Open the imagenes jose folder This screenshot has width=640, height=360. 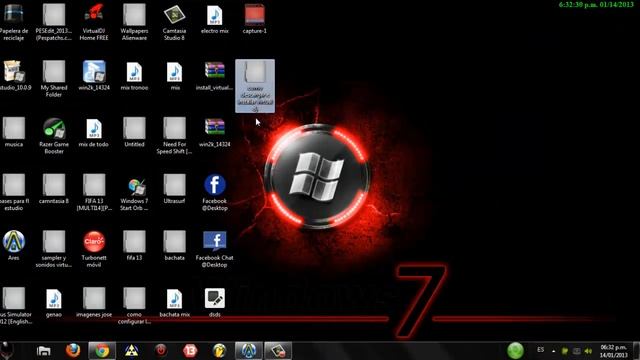pyautogui.click(x=94, y=303)
